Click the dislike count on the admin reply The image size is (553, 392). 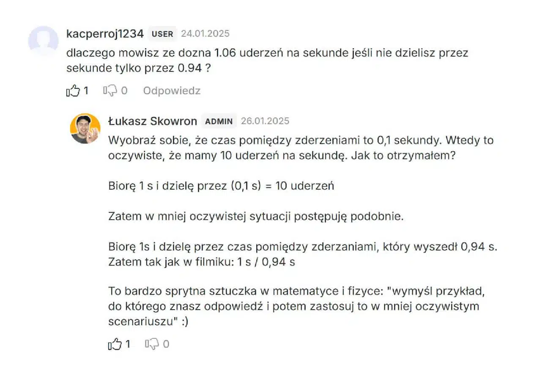pyautogui.click(x=166, y=344)
